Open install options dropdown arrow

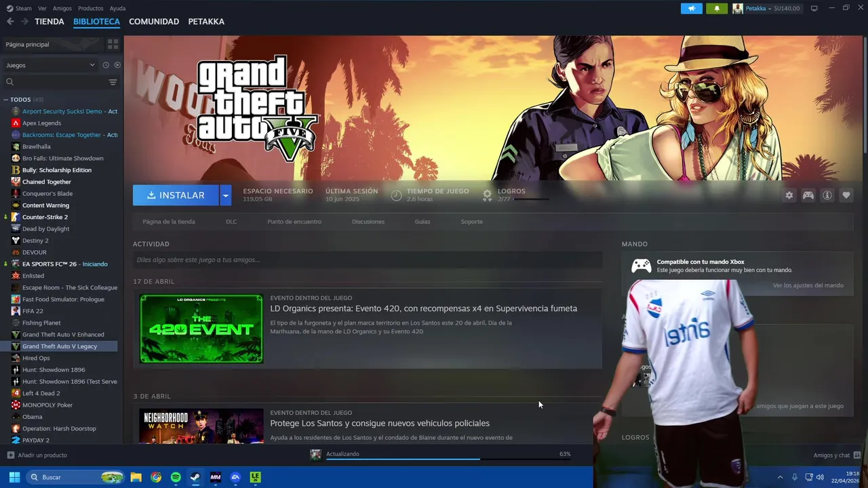pyautogui.click(x=226, y=195)
